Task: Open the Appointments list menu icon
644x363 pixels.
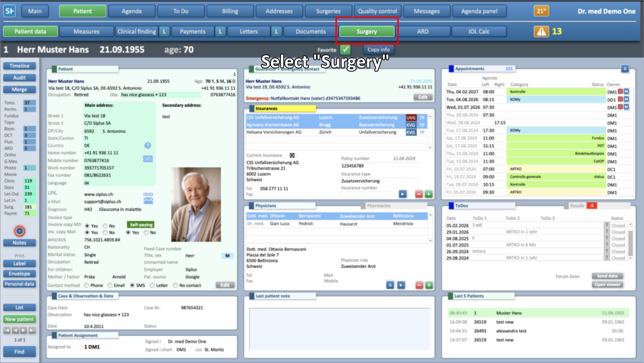Action: [x=625, y=69]
